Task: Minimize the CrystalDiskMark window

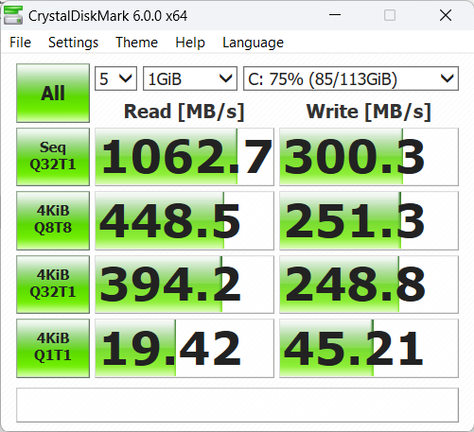Action: coord(335,15)
